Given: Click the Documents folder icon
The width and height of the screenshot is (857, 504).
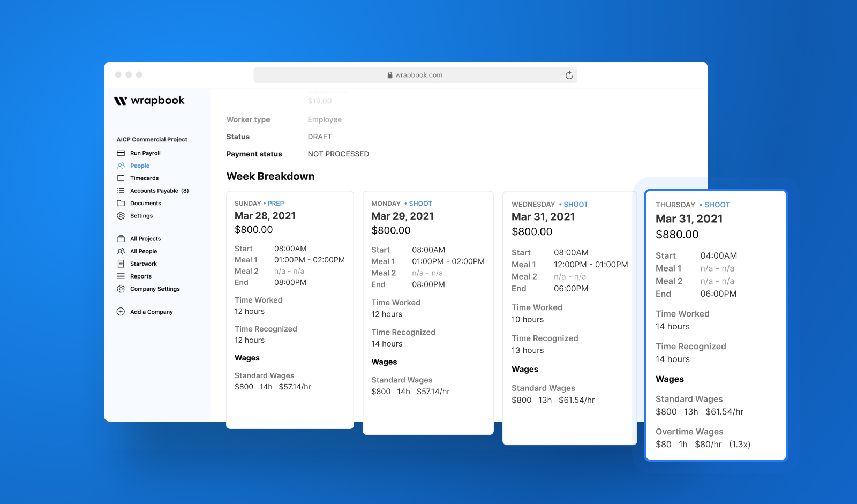Looking at the screenshot, I should pyautogui.click(x=121, y=203).
